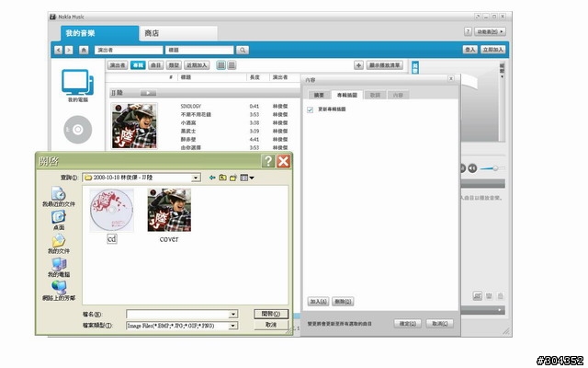Expand the 檔名 filename dropdown
588x368 pixels.
click(233, 314)
